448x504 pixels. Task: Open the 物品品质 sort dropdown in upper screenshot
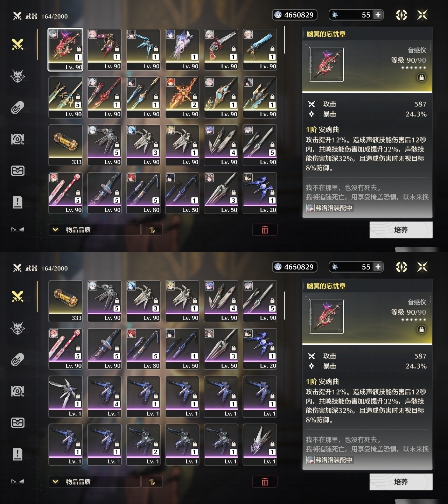(x=94, y=230)
